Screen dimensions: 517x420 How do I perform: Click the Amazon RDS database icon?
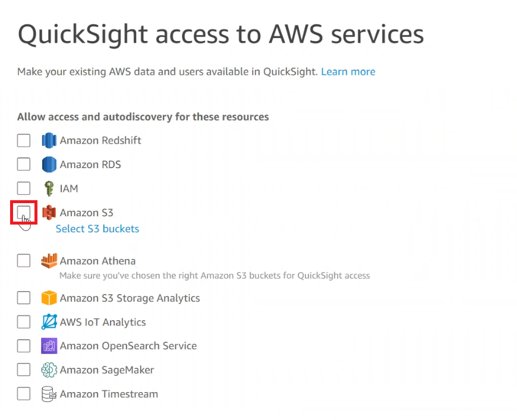[x=49, y=164]
